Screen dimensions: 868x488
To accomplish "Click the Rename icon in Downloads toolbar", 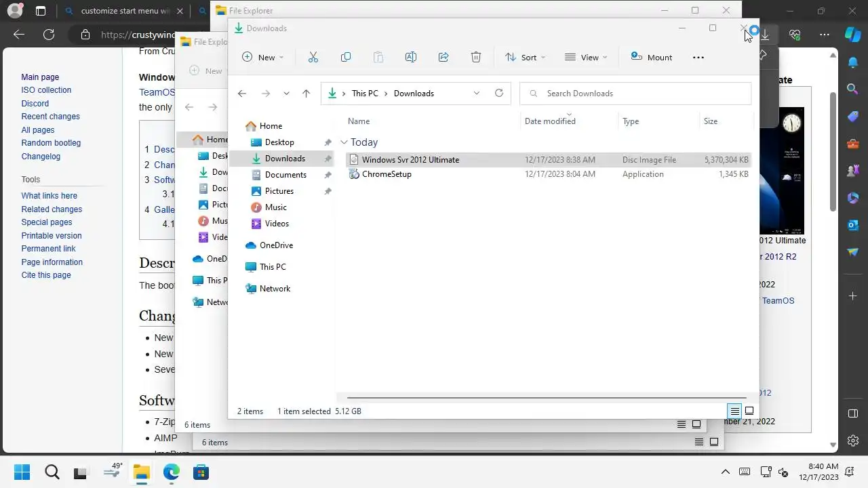I will tap(411, 58).
